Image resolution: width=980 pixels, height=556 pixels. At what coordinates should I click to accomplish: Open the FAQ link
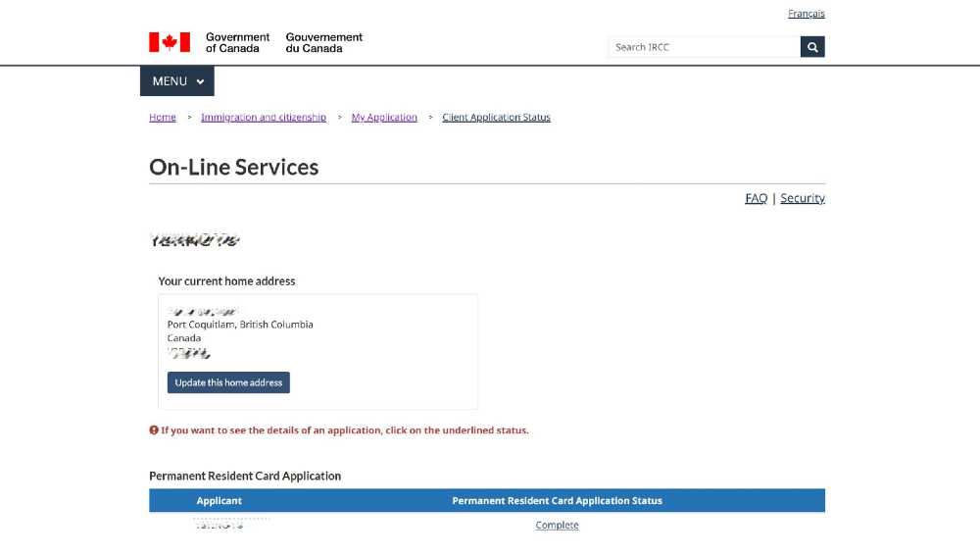click(x=756, y=198)
